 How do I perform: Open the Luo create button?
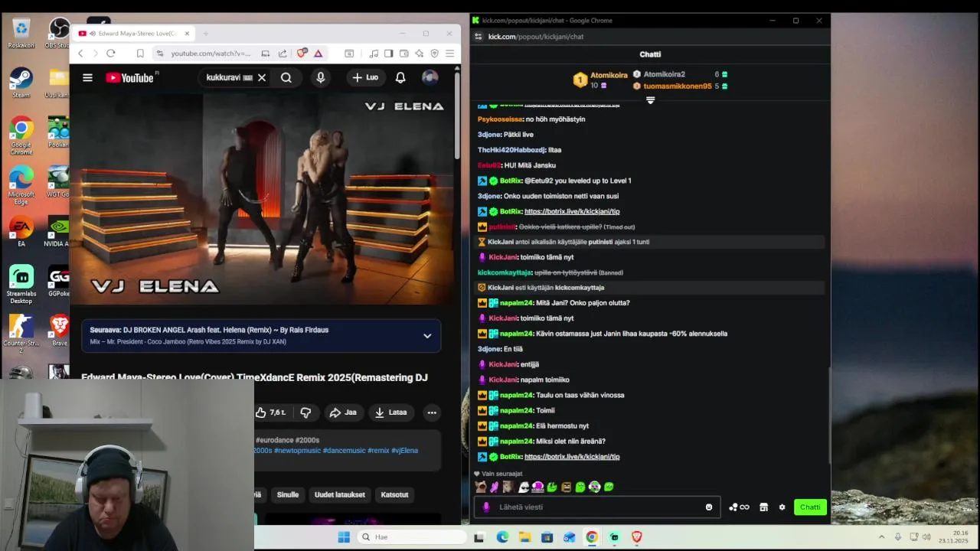[365, 77]
